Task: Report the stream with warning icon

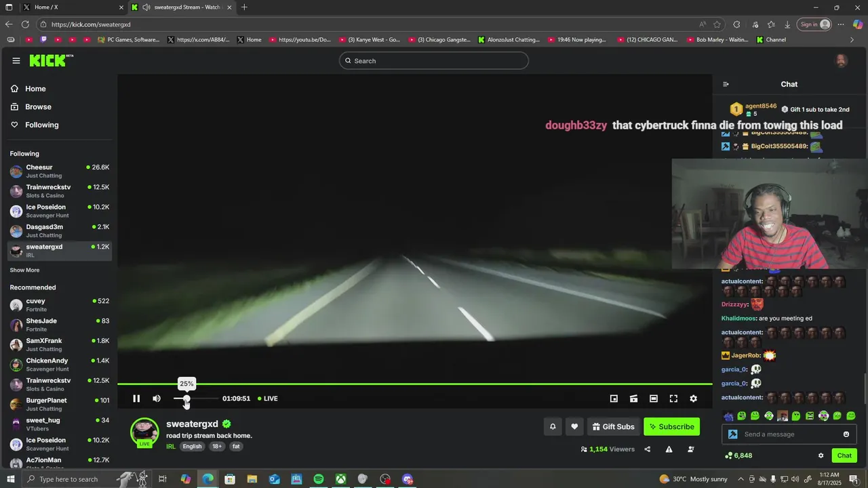Action: click(669, 449)
